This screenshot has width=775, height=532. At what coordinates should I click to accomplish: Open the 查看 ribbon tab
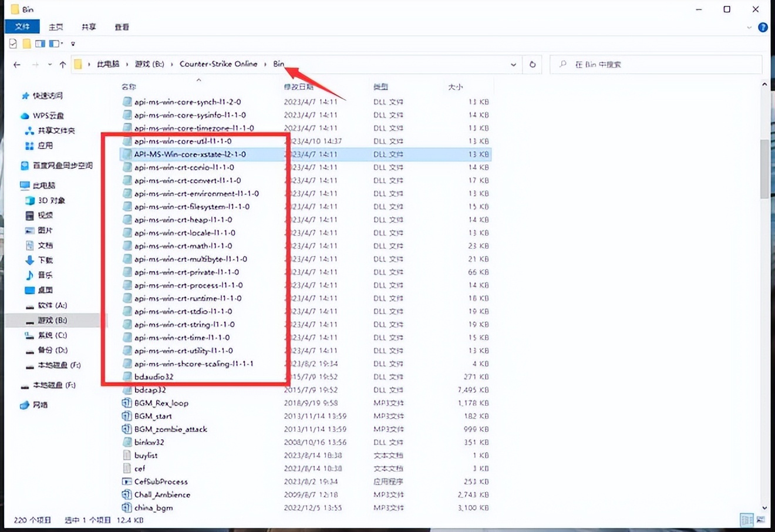coord(122,27)
